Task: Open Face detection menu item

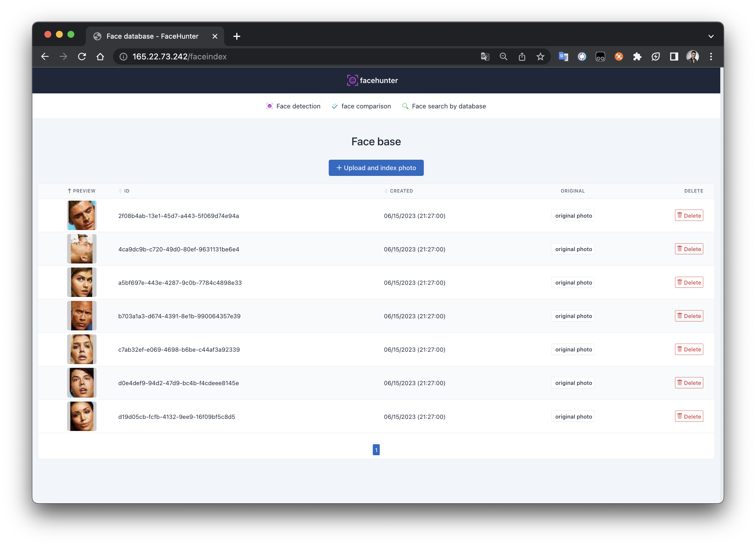Action: click(x=293, y=106)
